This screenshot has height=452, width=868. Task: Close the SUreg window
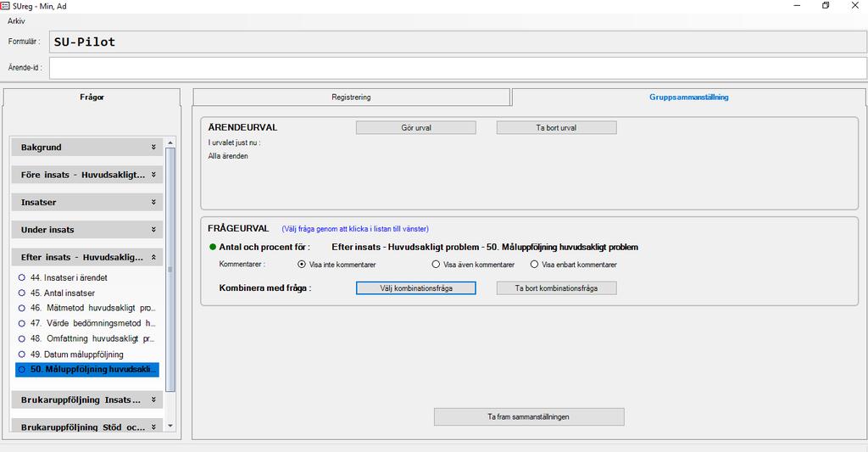point(854,6)
